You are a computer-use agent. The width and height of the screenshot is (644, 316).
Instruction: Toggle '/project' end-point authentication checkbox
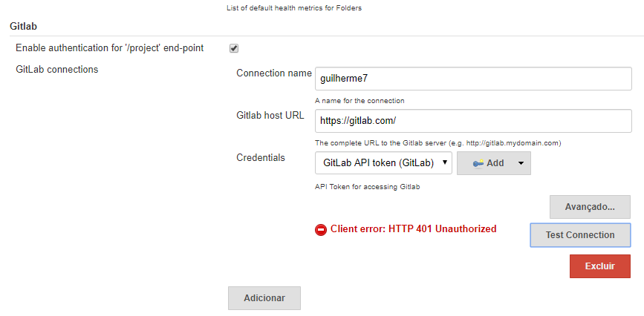click(x=234, y=48)
